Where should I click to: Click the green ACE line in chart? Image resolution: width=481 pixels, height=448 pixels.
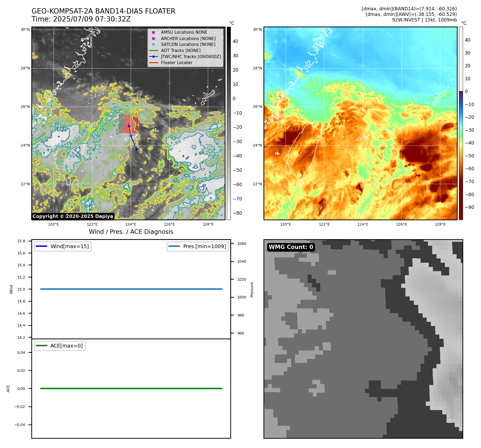(x=131, y=388)
